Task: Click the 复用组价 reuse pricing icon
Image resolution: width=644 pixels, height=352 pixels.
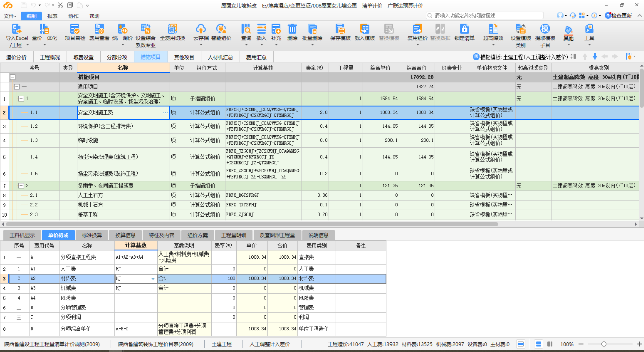Action: click(x=417, y=29)
